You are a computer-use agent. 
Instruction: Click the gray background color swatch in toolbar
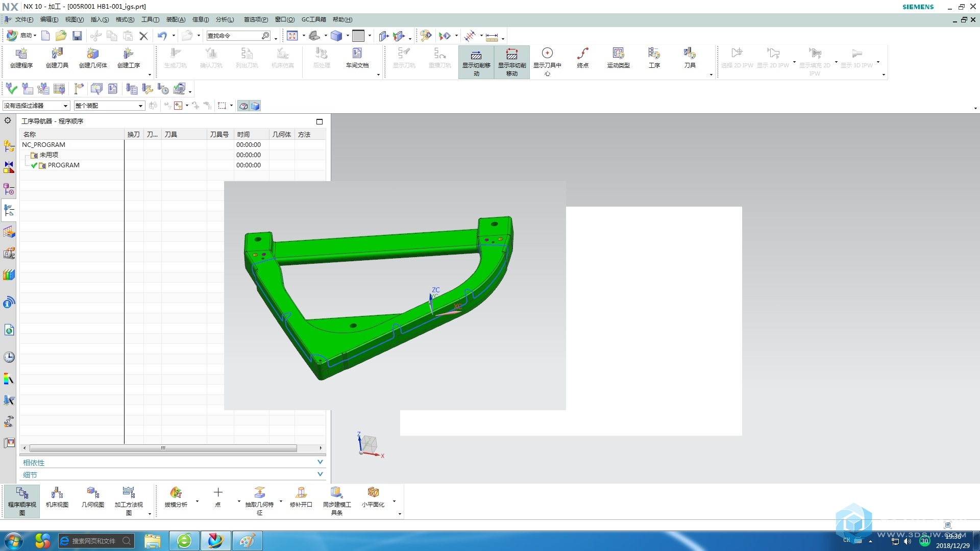tap(358, 36)
